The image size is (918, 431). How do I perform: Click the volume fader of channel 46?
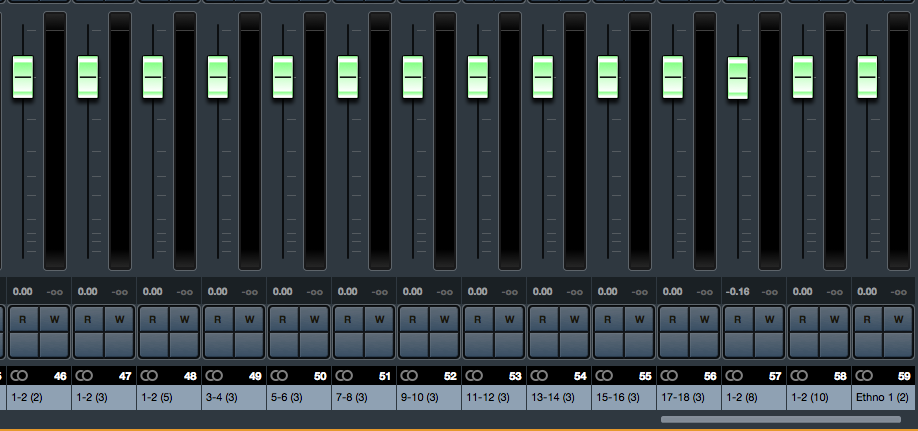(23, 77)
